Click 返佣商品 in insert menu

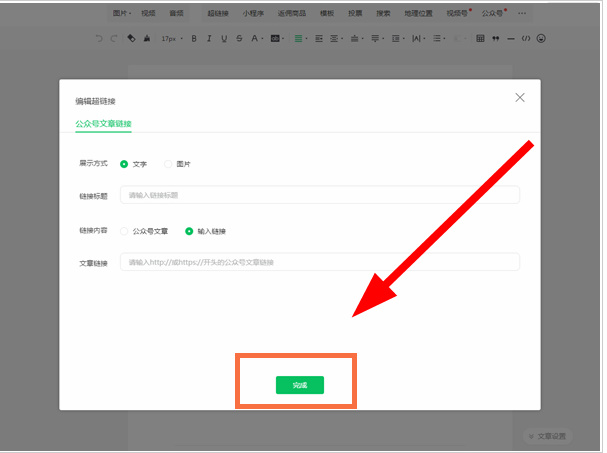pyautogui.click(x=292, y=13)
